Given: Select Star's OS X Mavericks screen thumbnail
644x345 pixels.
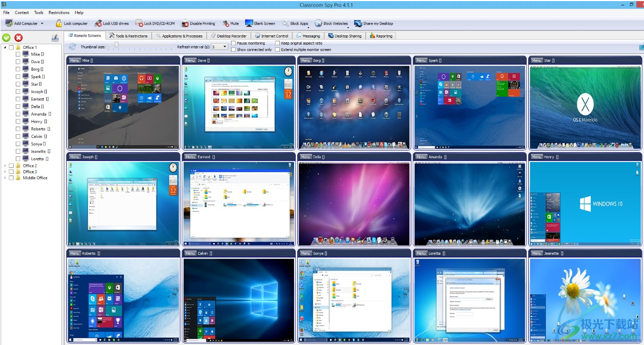Looking at the screenshot, I should 585,107.
